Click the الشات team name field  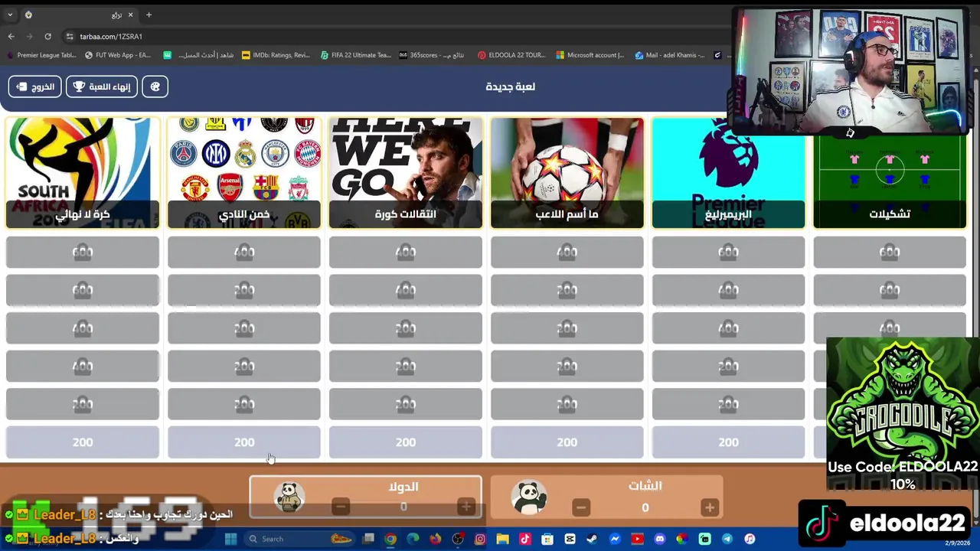tap(645, 486)
